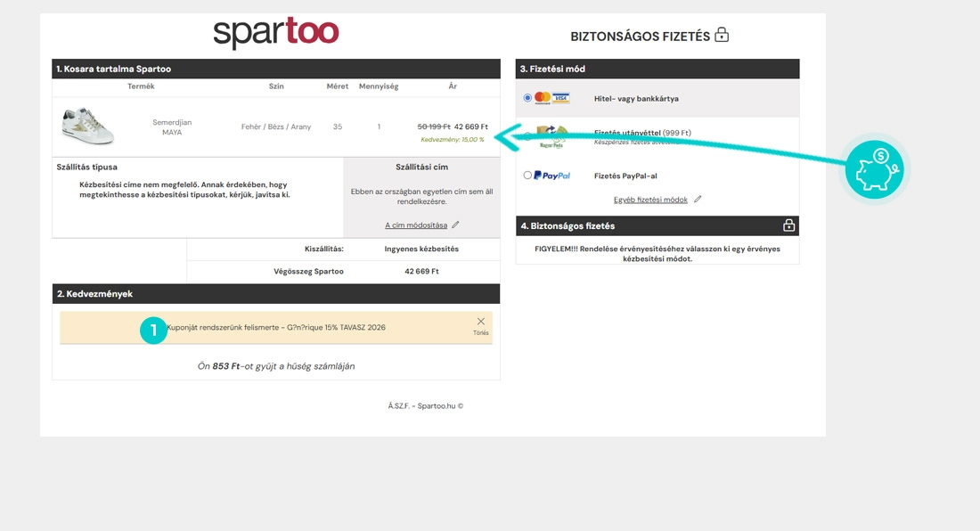Click the 2. Kedvezmények section header
The width and height of the screenshot is (980, 531).
pyautogui.click(x=276, y=294)
